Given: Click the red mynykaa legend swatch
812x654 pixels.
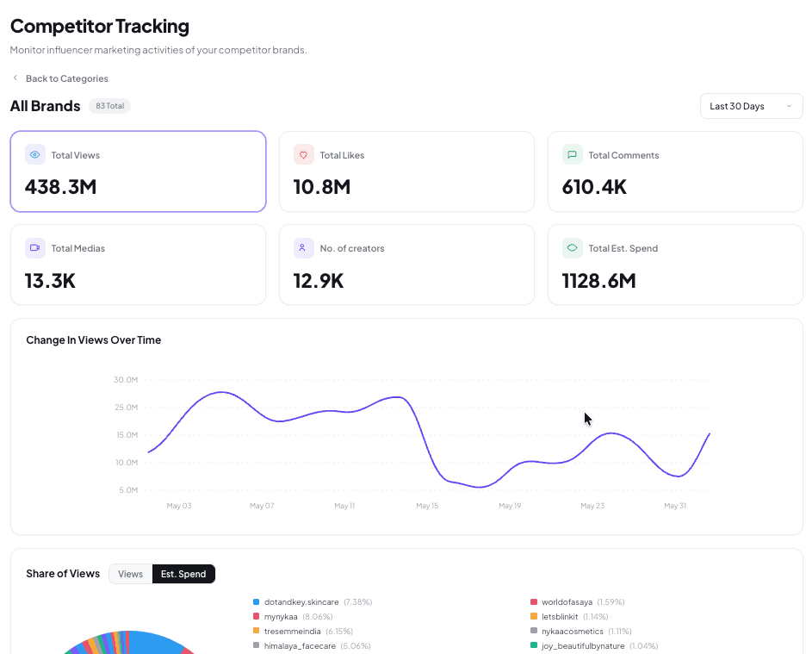Looking at the screenshot, I should click(x=256, y=617).
